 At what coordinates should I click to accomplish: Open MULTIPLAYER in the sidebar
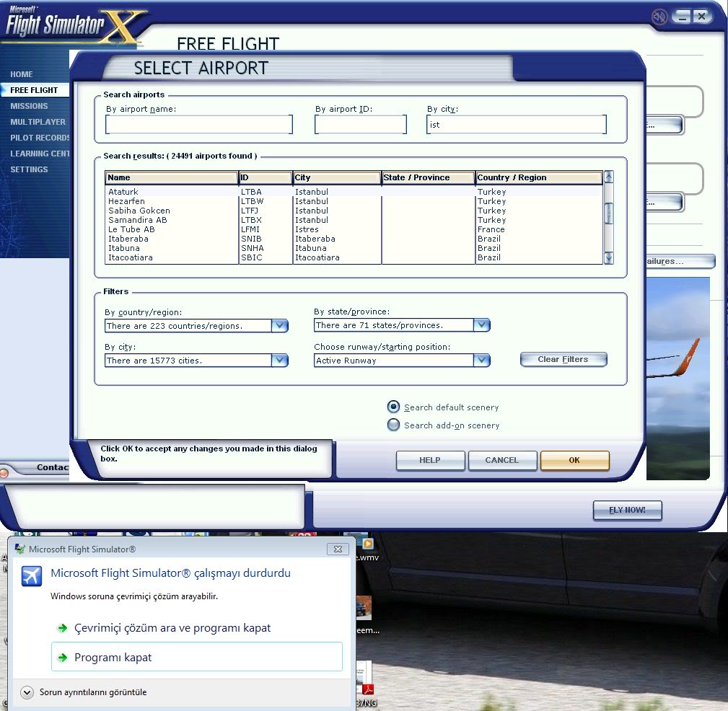pyautogui.click(x=38, y=122)
